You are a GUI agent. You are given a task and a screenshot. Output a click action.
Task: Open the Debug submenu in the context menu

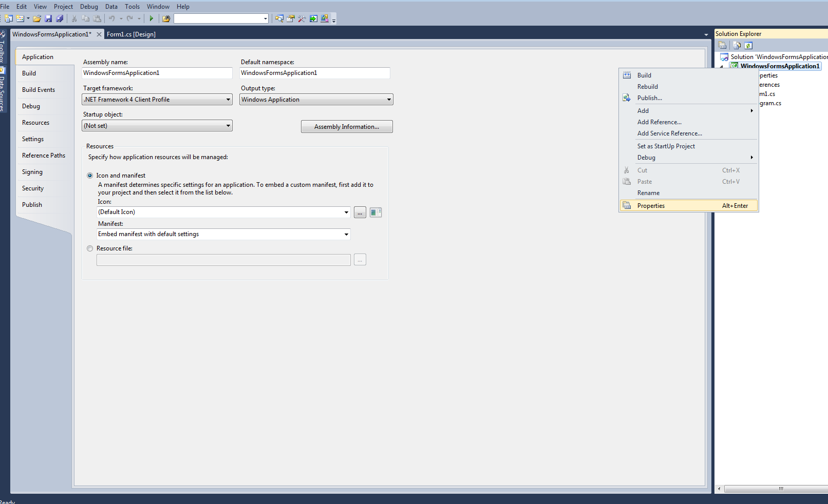pos(689,158)
